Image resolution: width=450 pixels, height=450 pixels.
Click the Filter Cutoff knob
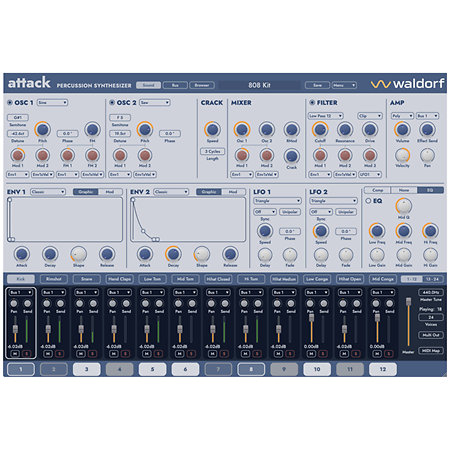coord(320,129)
